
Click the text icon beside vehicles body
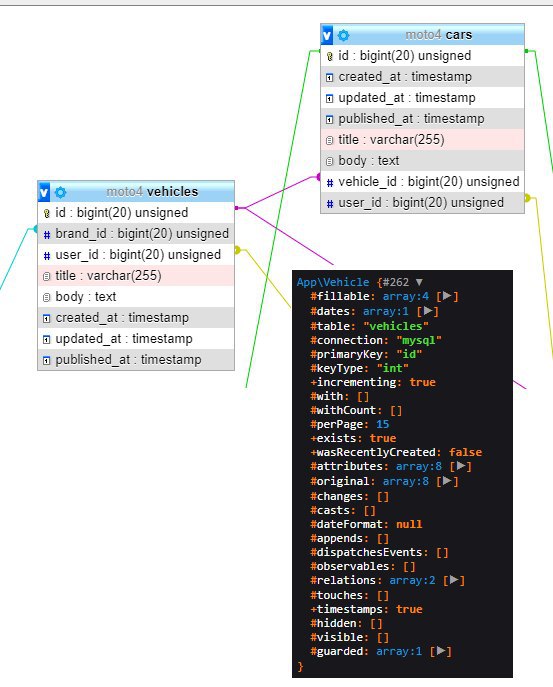(x=46, y=297)
